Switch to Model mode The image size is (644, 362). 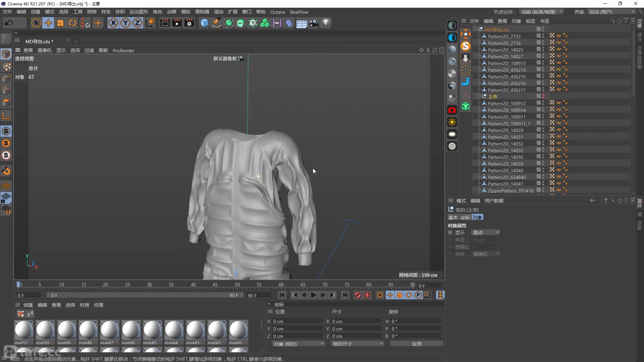tap(6, 54)
